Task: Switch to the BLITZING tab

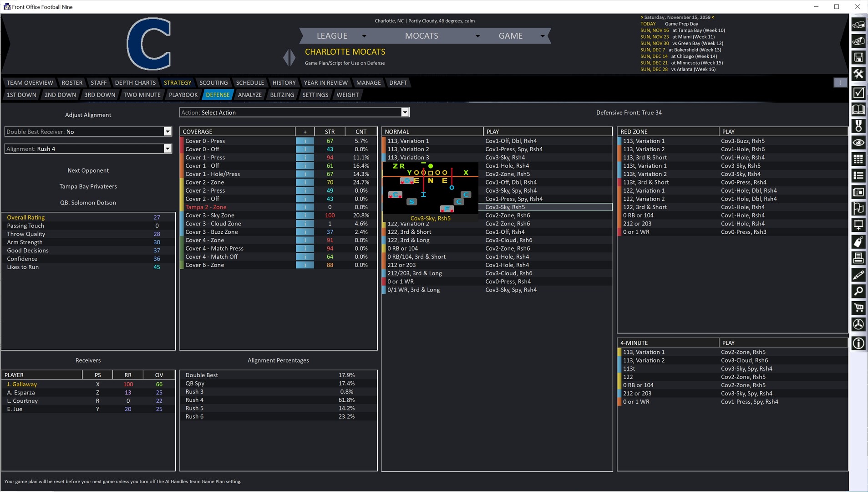Action: pyautogui.click(x=282, y=95)
